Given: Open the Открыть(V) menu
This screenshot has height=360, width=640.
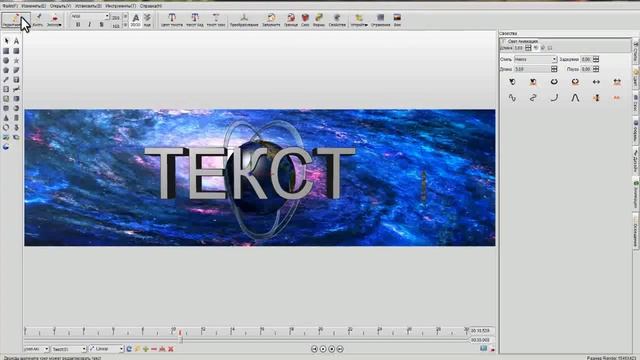Looking at the screenshot, I should 60,6.
